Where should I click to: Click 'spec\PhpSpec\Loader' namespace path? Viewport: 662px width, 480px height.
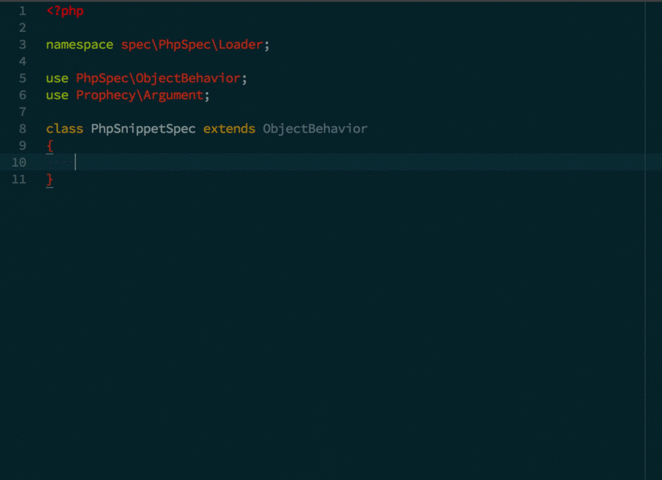coord(192,45)
